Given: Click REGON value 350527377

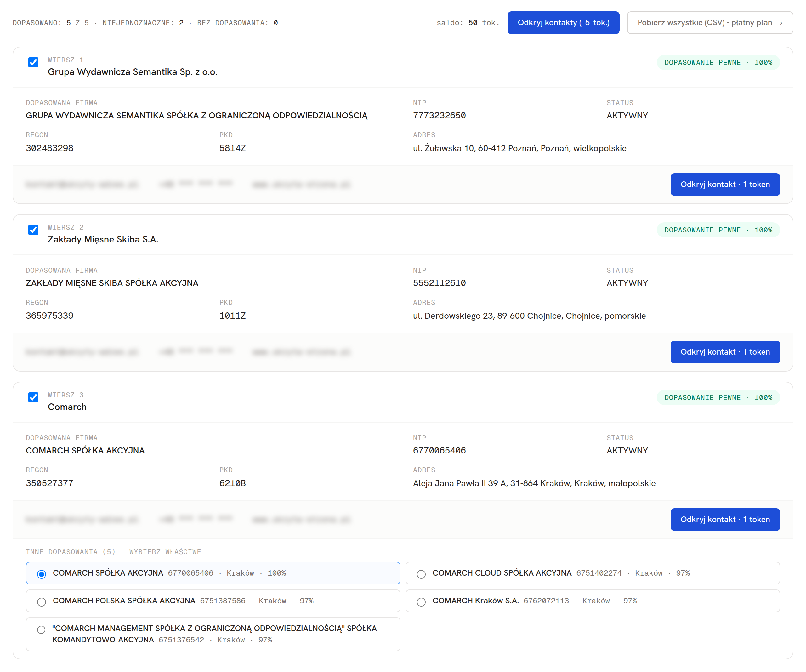Looking at the screenshot, I should tap(49, 483).
